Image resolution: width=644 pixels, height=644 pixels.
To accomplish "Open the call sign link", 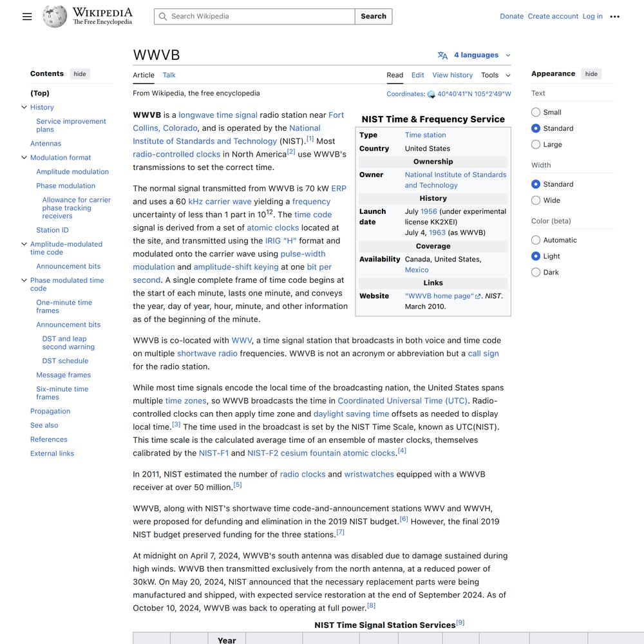I will [x=483, y=353].
